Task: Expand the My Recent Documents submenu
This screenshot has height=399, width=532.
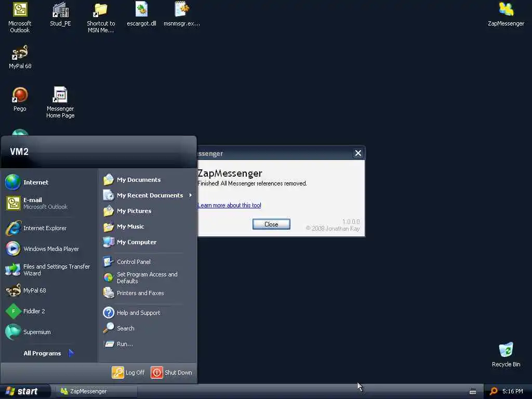Action: [148, 195]
